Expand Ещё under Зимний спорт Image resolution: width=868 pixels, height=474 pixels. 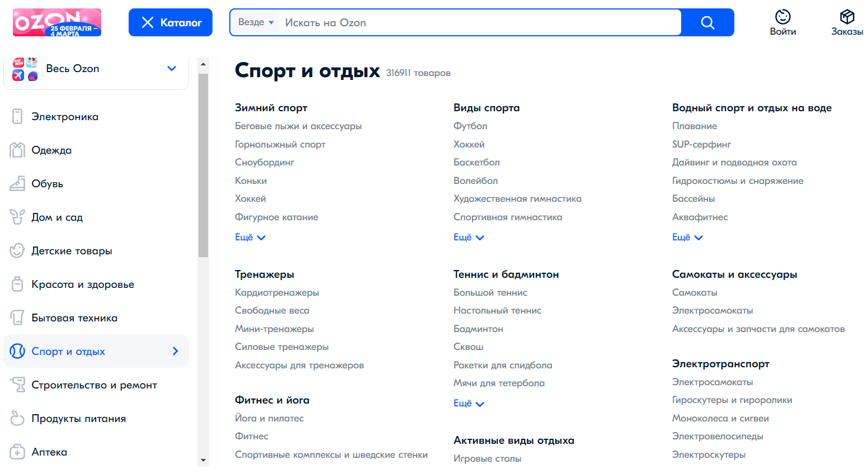[250, 237]
